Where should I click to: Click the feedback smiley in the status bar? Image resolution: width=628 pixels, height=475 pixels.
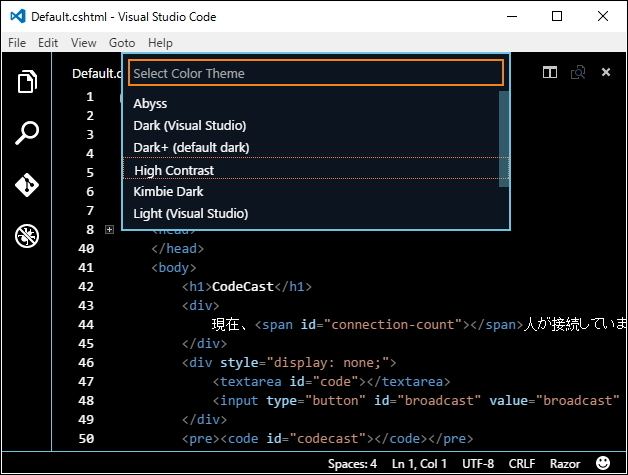coord(603,464)
